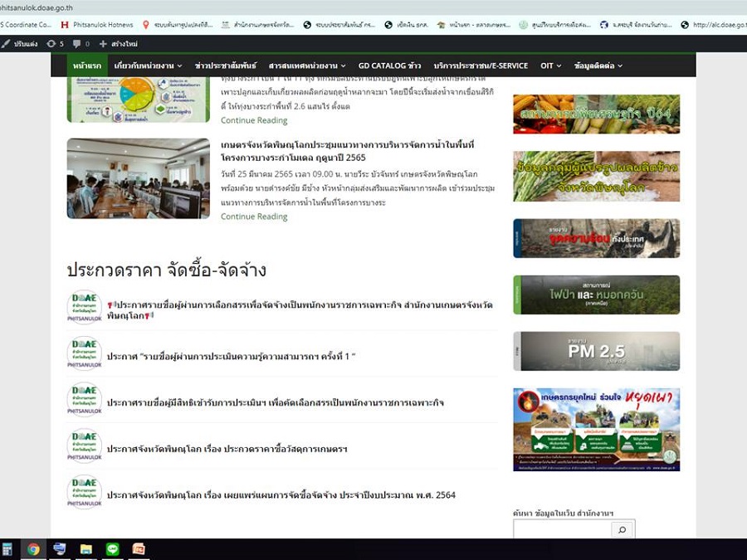Expand the สารสนเทศหน่วยงาน menu
The width and height of the screenshot is (747, 560).
[x=307, y=66]
